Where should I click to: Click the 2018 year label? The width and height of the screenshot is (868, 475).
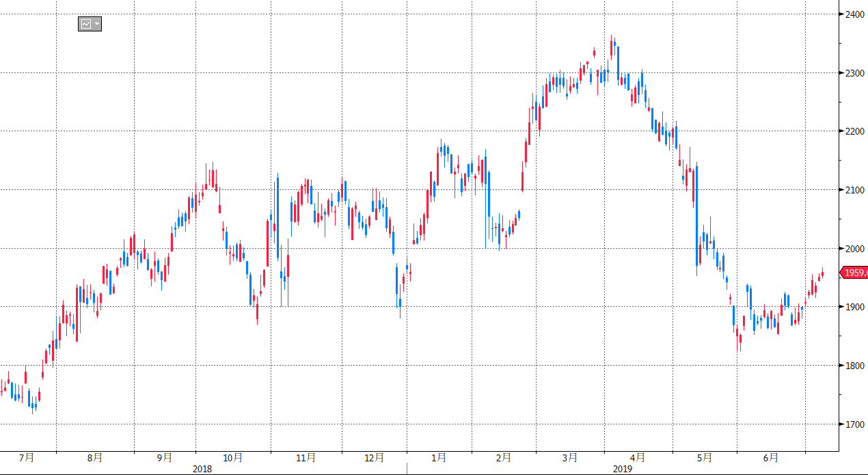[x=202, y=469]
